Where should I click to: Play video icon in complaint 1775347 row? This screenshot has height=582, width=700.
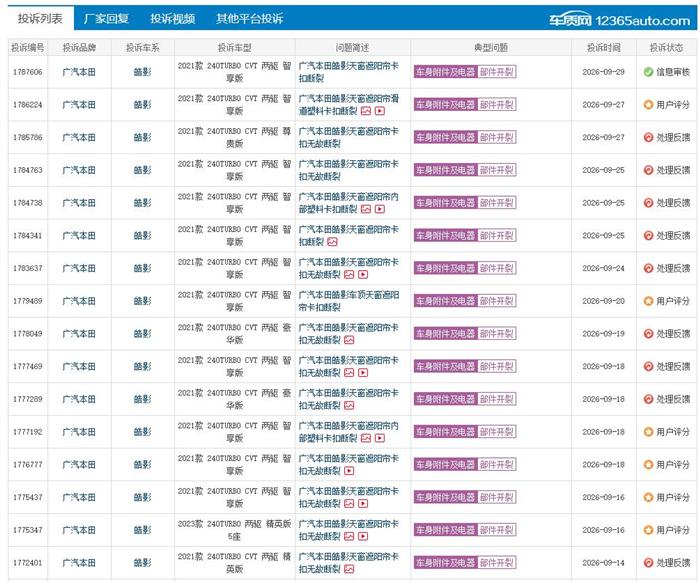point(363,536)
